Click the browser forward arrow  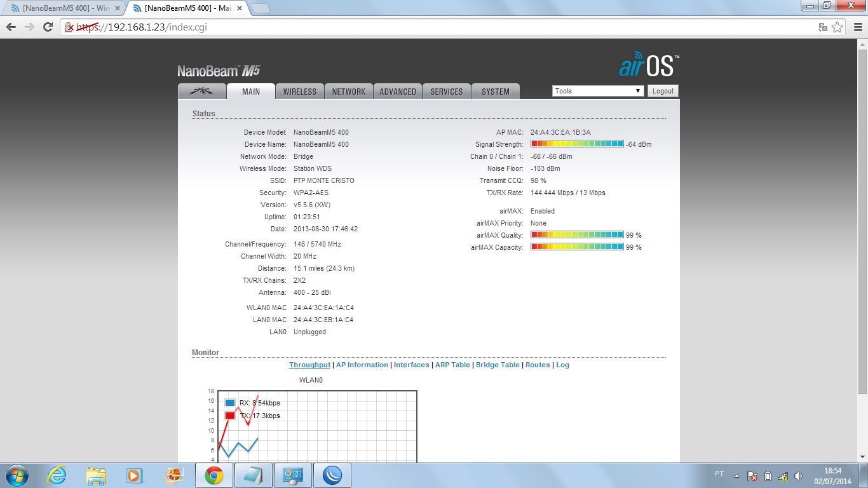coord(29,27)
